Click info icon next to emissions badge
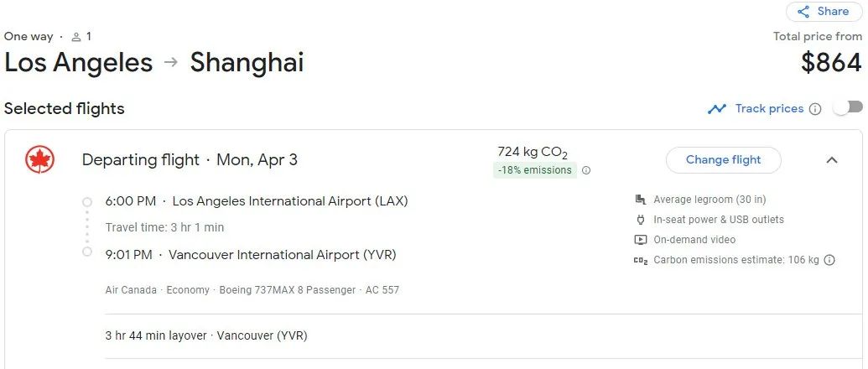868x369 pixels. point(586,170)
